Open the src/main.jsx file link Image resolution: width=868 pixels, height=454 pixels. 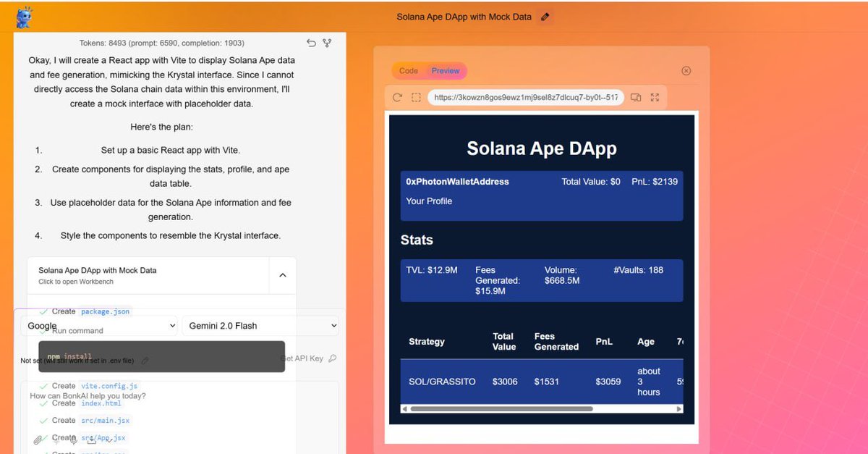(105, 420)
